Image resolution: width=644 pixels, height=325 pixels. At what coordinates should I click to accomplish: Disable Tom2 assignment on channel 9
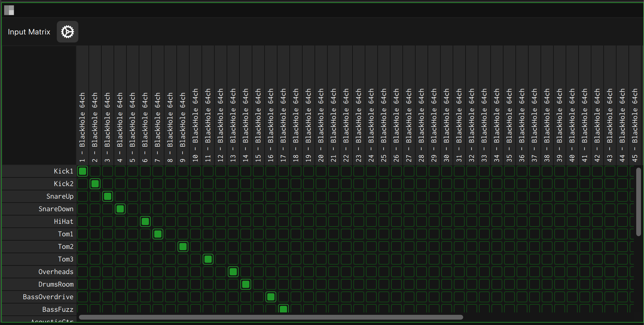(183, 247)
